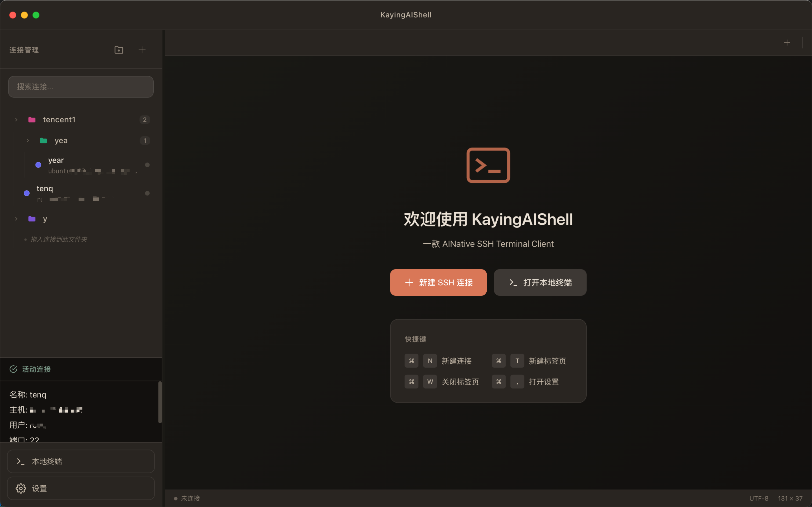Expand the yea folder chevron
Viewport: 812px width, 507px height.
click(x=28, y=141)
